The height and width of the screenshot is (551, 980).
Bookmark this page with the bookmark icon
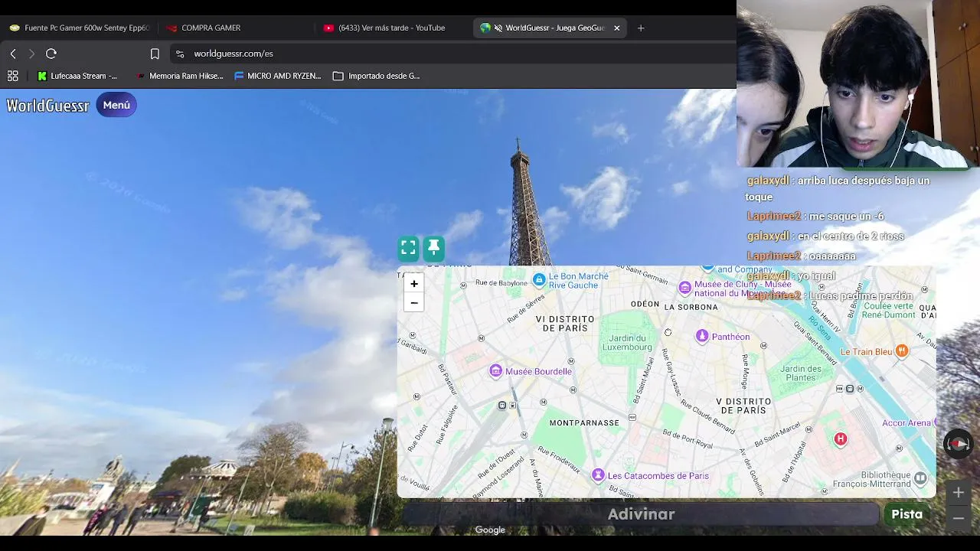(155, 54)
